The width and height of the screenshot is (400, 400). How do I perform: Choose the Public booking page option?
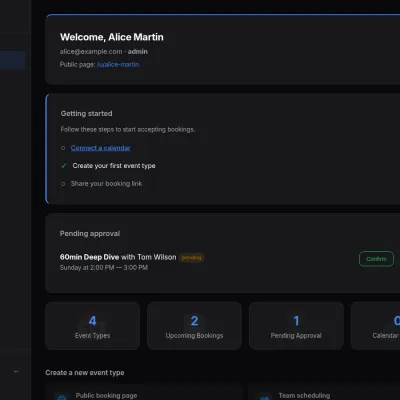click(144, 392)
